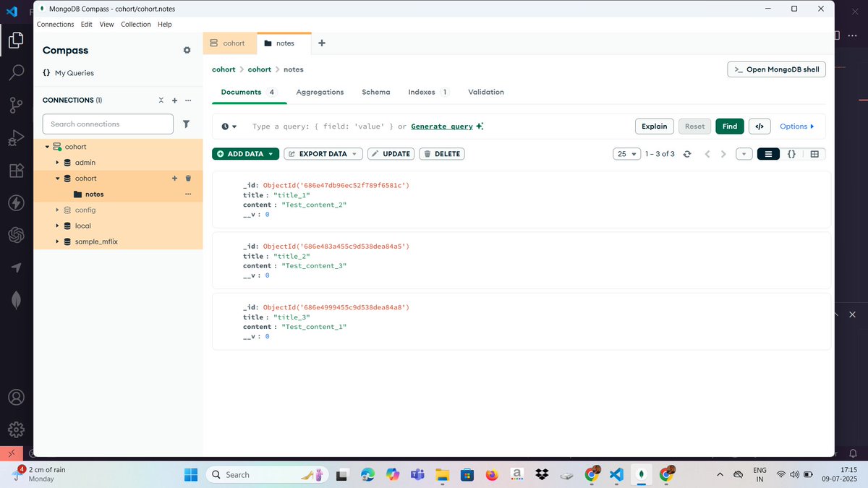Collapse the cohort database in tree
This screenshot has width=868, height=488.
[57, 179]
